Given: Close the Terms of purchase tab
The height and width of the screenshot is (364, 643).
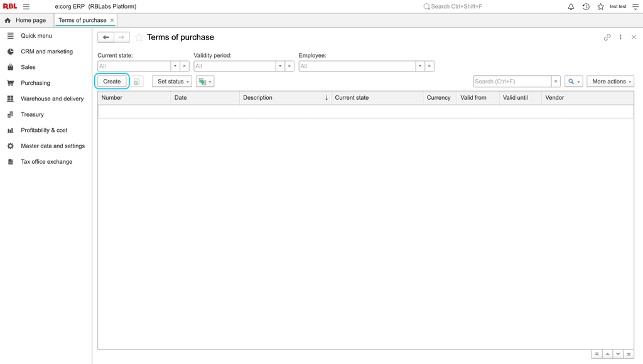Looking at the screenshot, I should (112, 20).
